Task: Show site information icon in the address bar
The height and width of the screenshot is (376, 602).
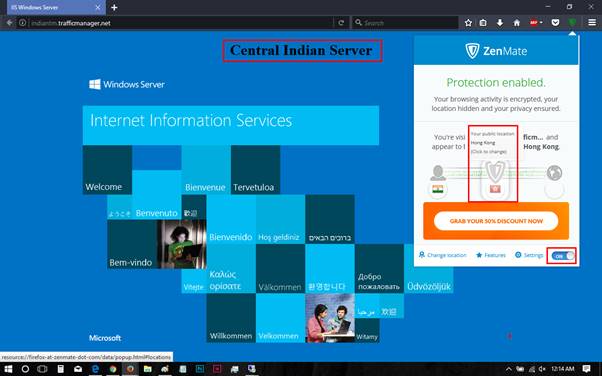Action: [x=23, y=23]
